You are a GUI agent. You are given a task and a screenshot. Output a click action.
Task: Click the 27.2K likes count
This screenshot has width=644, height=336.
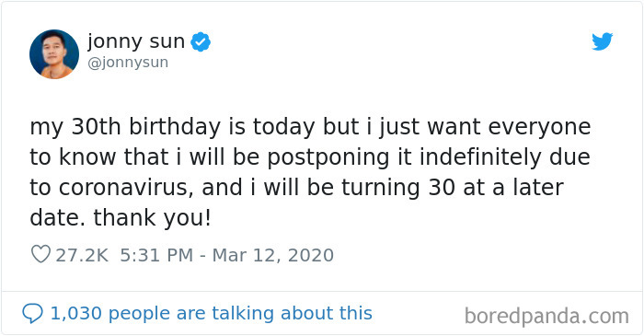pos(82,255)
